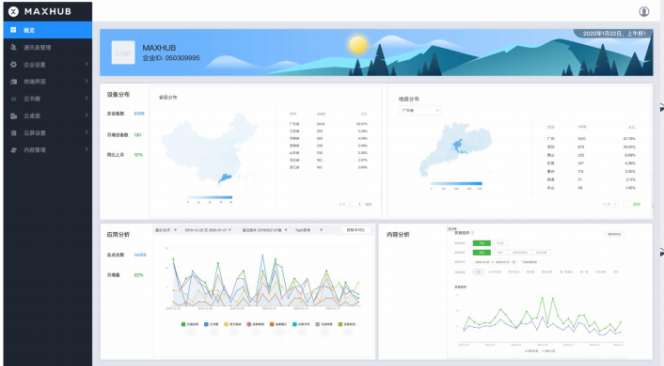The width and height of the screenshot is (664, 366).
Task: Toggle the yellow legend series in 应用分析 chart
Action: 233,324
